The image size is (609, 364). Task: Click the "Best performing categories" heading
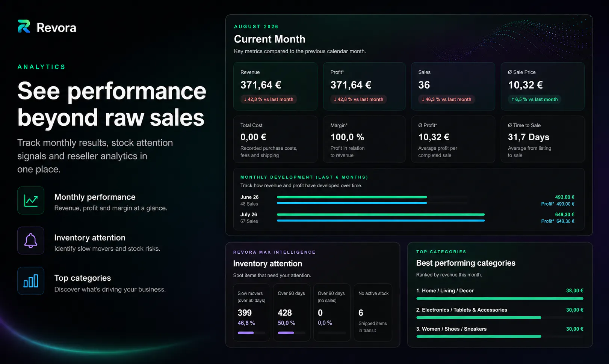466,263
